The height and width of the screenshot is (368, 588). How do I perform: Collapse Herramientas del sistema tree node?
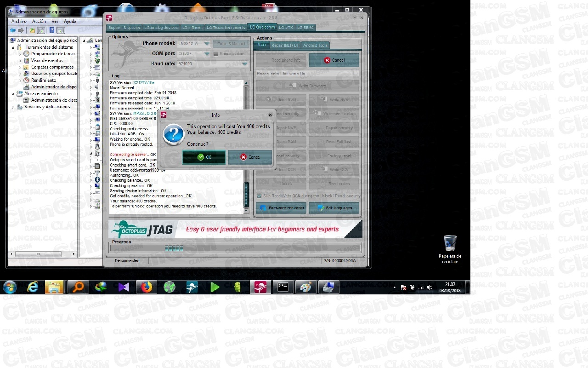(13, 47)
